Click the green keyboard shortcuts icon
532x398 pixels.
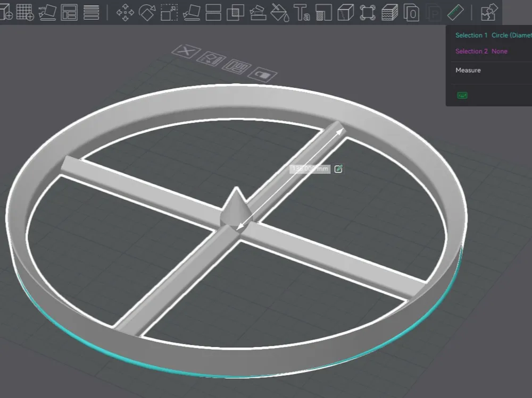462,95
